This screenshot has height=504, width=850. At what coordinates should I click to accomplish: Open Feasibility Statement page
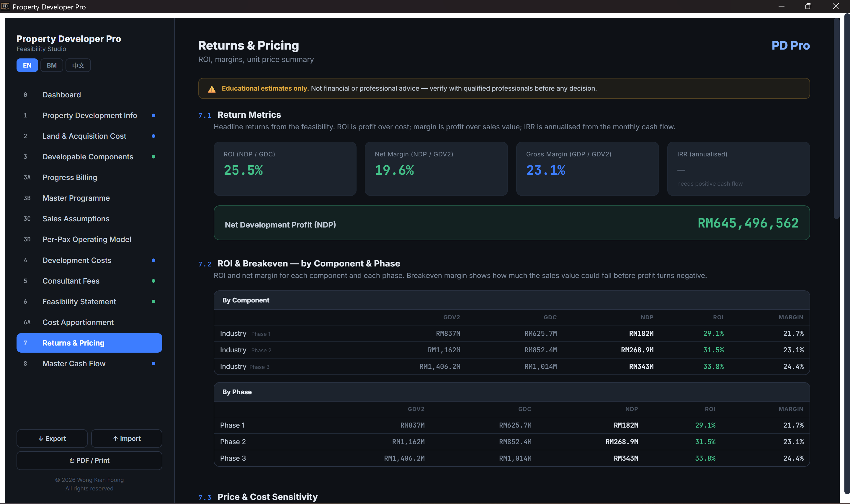click(x=89, y=302)
